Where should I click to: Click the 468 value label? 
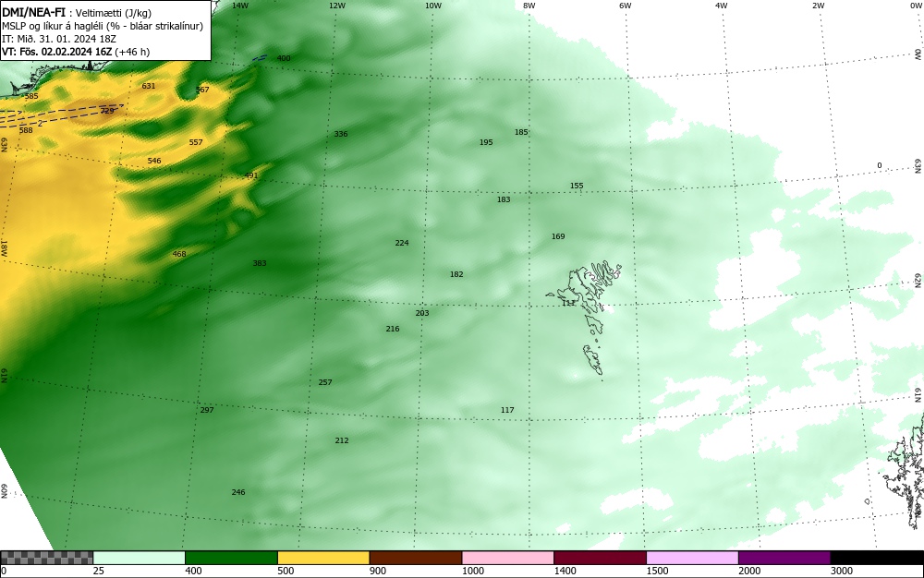[179, 254]
